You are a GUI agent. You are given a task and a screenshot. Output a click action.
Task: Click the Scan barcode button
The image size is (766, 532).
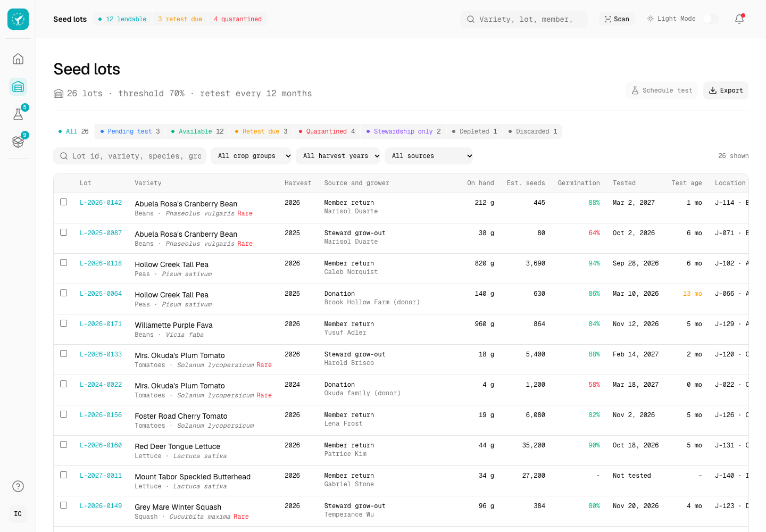(x=617, y=19)
